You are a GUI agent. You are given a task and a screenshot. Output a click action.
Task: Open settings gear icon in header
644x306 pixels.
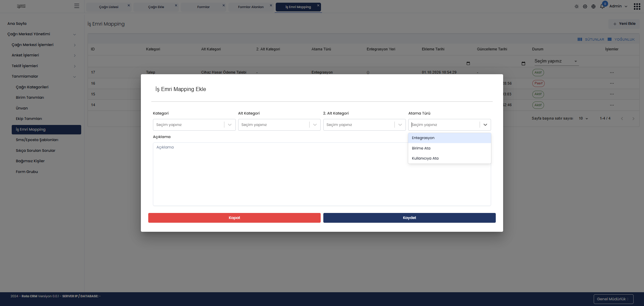tap(585, 6)
